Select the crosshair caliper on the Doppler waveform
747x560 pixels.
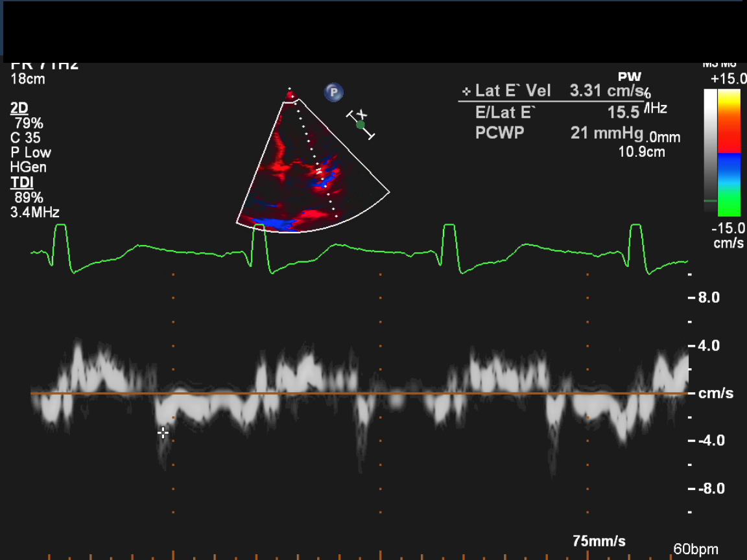(163, 433)
